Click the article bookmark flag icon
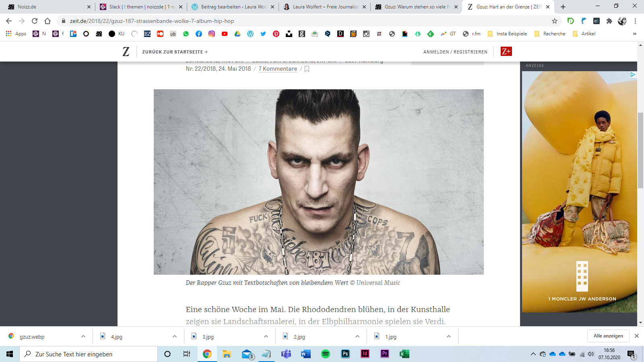Screen dimensions: 644x362 pyautogui.click(x=307, y=69)
